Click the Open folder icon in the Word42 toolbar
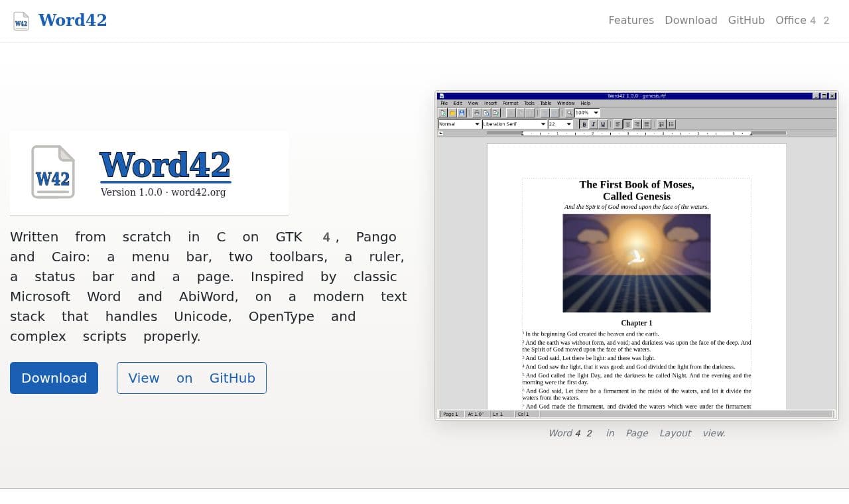 [x=452, y=113]
